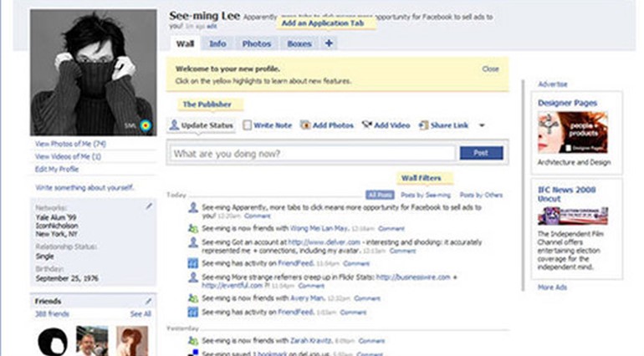Click person icon beside the delver.com story

[192, 242]
